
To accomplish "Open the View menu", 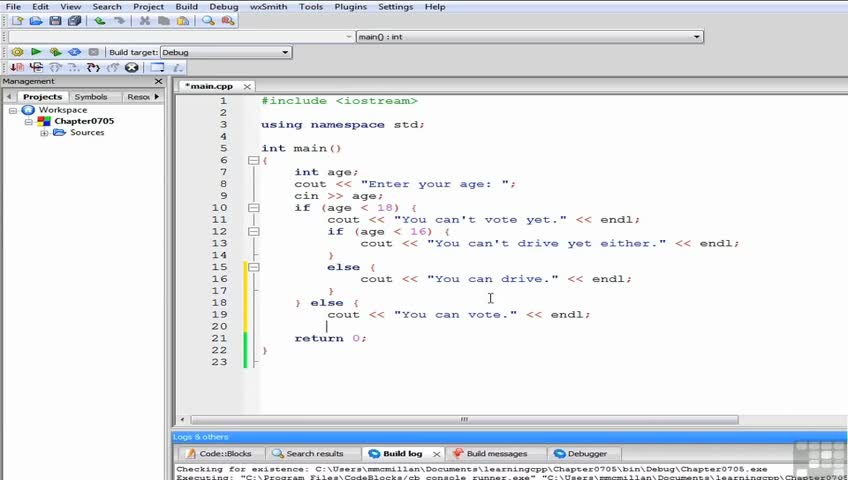I will tap(70, 6).
